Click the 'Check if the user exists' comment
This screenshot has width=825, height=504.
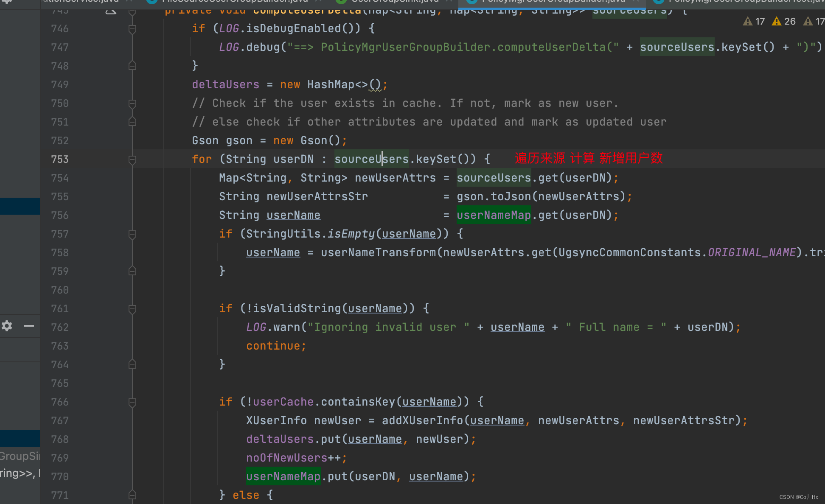[x=405, y=103]
